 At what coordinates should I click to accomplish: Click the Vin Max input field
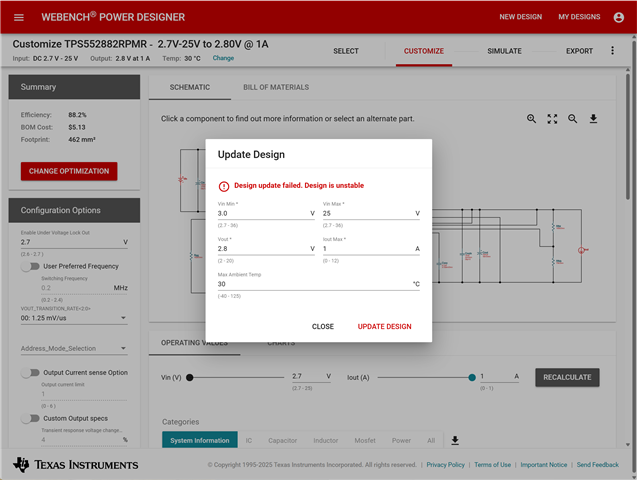(371, 213)
